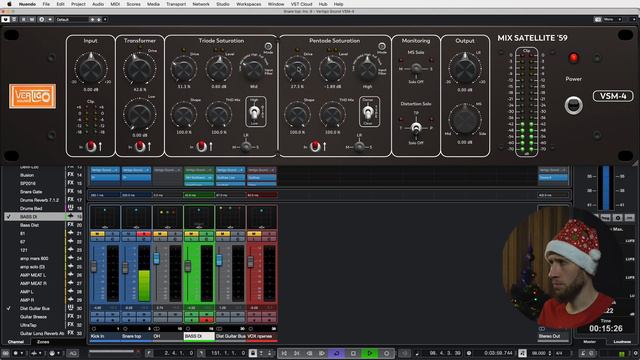Toggle the purple Cycle loop button

pos(337,353)
